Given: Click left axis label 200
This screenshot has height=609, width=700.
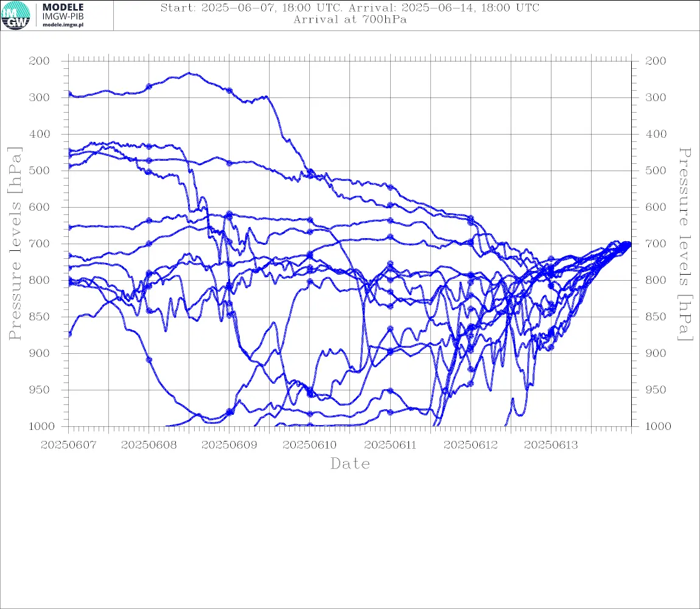Looking at the screenshot, I should pos(39,61).
